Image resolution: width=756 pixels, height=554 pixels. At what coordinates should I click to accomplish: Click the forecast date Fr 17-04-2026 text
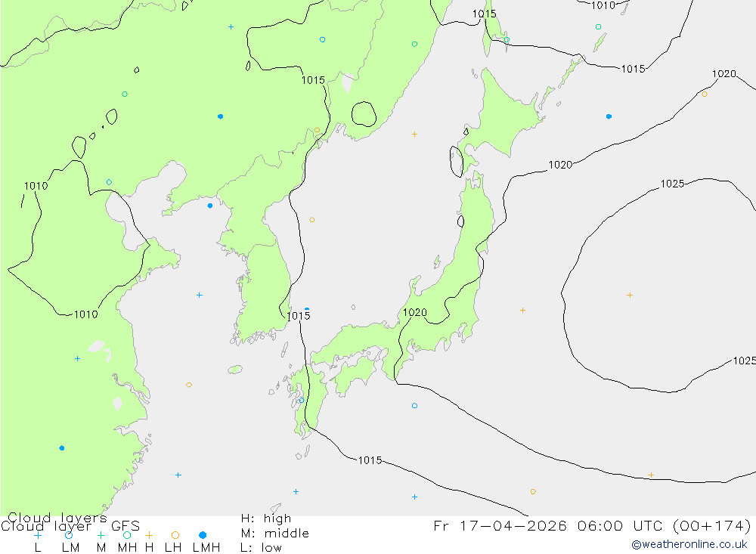(500, 525)
